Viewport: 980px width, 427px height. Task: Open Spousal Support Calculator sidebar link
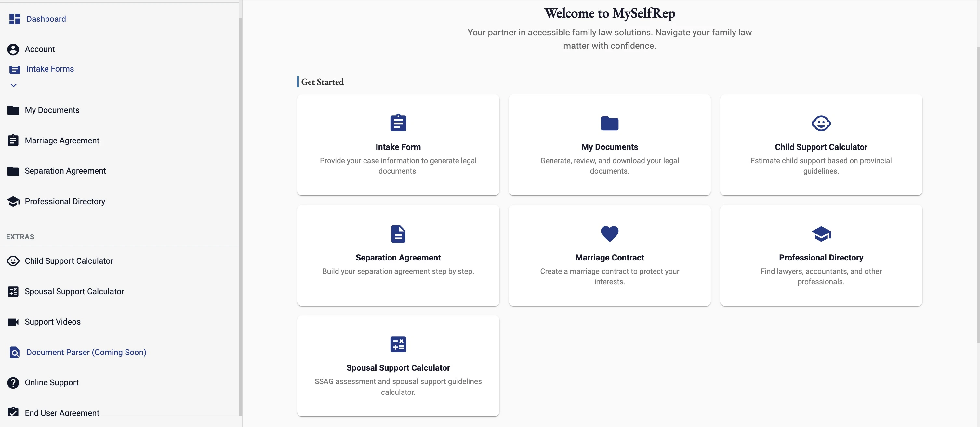(x=74, y=291)
